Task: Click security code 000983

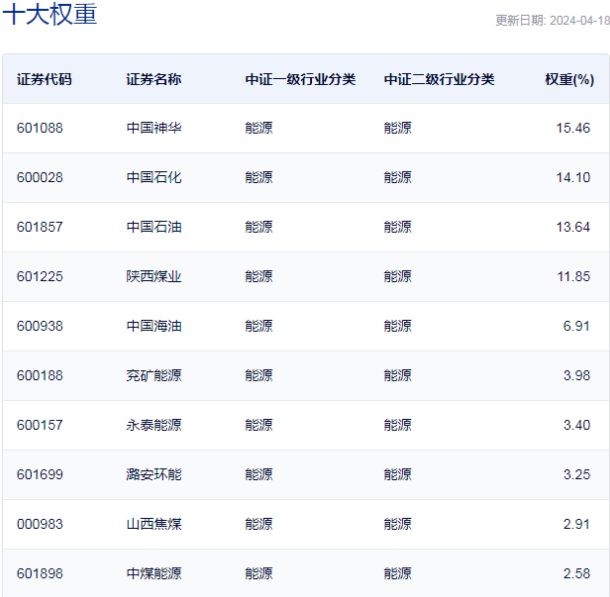Action: click(x=40, y=524)
